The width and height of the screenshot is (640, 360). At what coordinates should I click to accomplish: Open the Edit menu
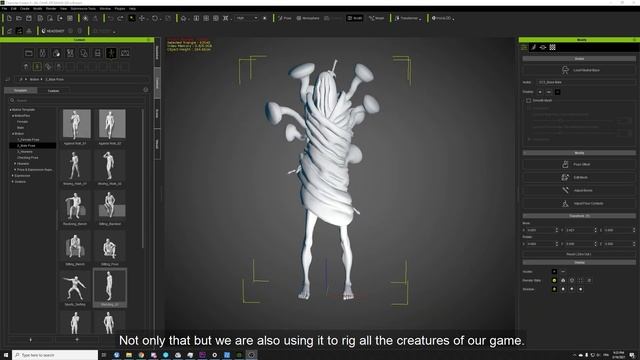tap(13, 9)
